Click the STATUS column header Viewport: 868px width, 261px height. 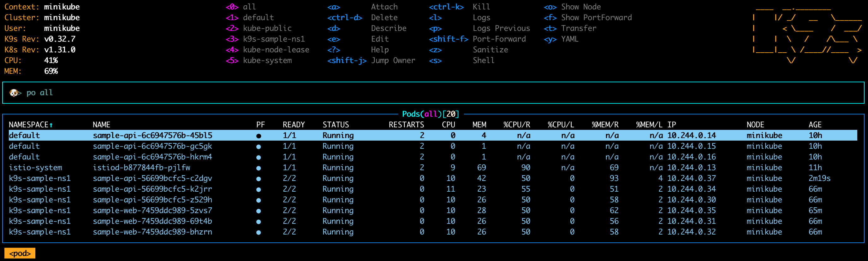tap(336, 125)
